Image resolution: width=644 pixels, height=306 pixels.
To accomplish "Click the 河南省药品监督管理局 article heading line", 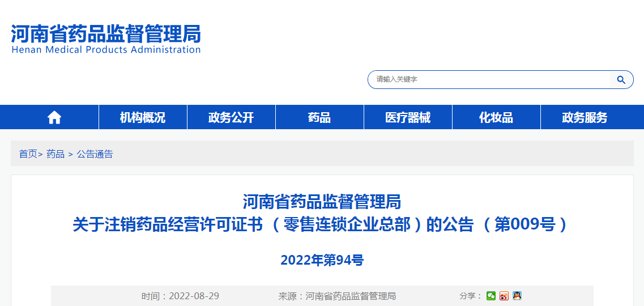I will tap(322, 202).
